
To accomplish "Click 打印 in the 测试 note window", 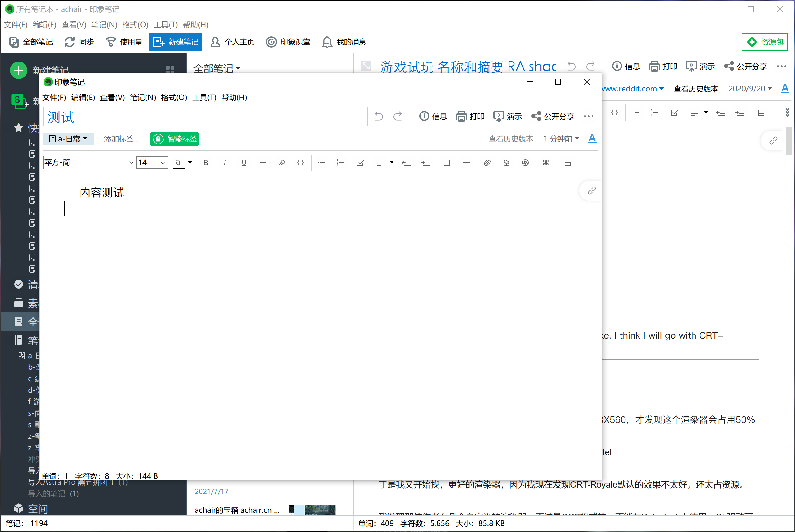I will click(470, 116).
